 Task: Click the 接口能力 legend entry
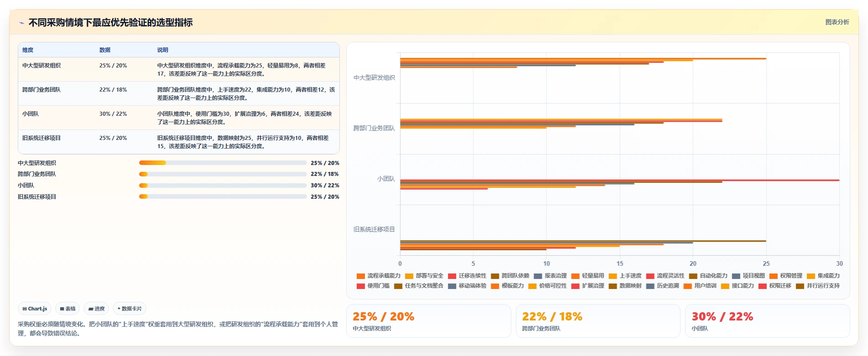[x=737, y=286]
